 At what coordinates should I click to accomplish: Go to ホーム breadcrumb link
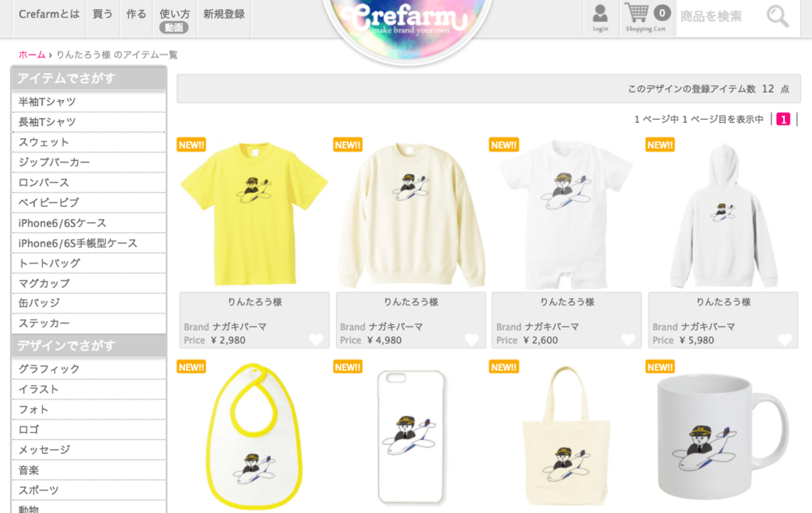point(32,55)
